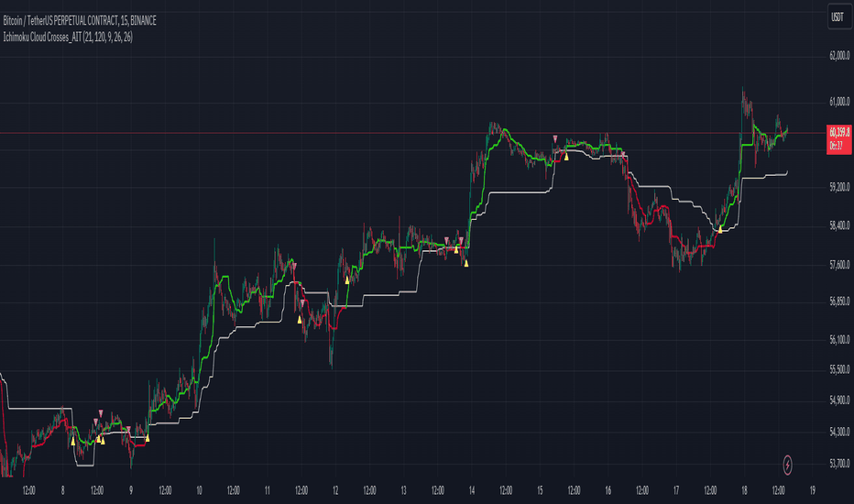This screenshot has width=854, height=504.
Task: Click the pink sell triangle on the 15th
Action: pos(555,139)
